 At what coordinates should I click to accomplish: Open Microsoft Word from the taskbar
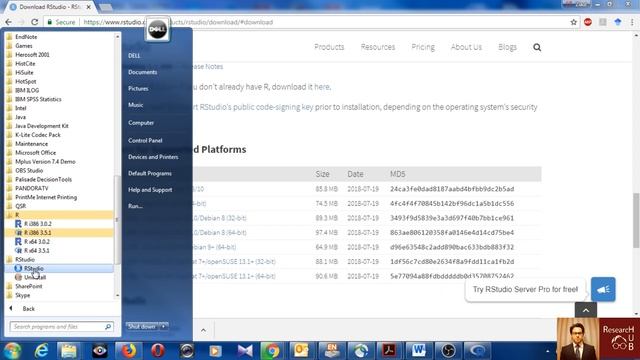coord(418,351)
